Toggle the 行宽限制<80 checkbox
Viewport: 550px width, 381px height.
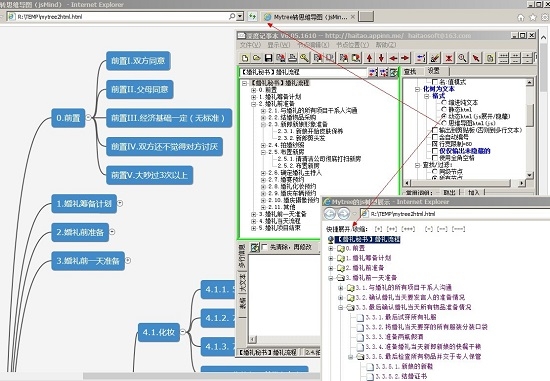[x=435, y=144]
